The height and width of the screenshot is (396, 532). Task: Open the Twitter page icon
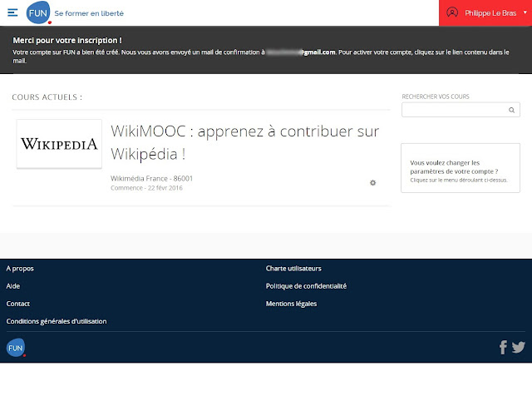point(519,348)
